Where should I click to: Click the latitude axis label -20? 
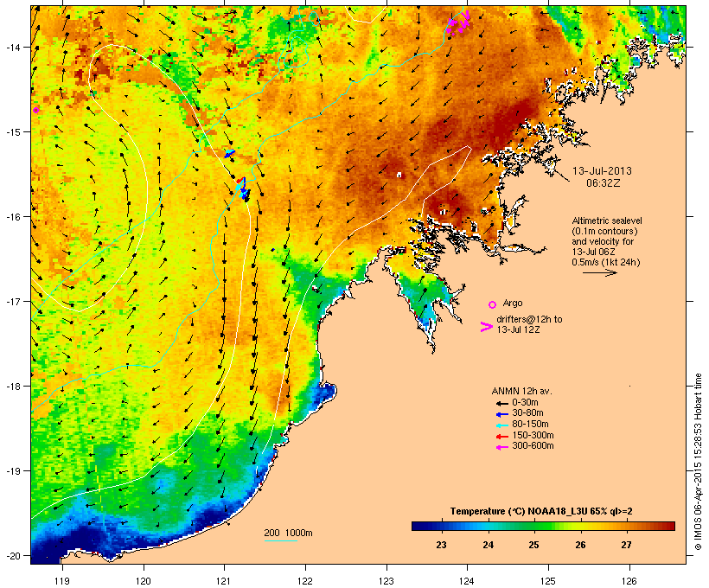click(x=12, y=556)
